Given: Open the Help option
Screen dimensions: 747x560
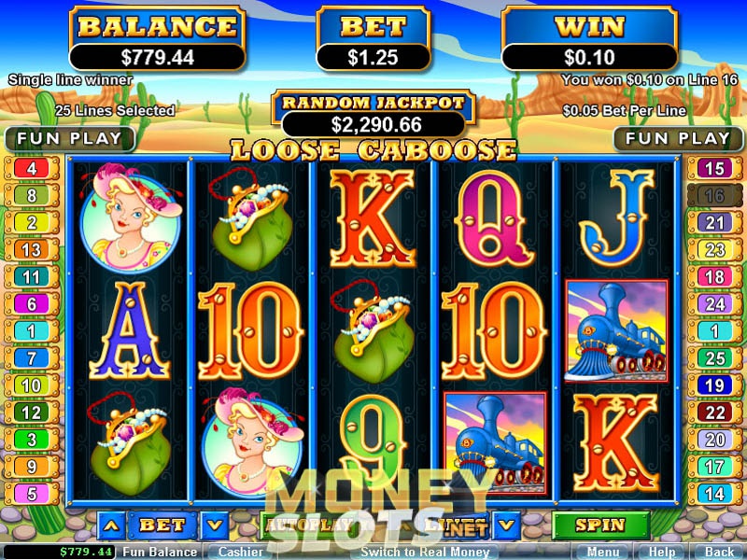Looking at the screenshot, I should (x=663, y=552).
